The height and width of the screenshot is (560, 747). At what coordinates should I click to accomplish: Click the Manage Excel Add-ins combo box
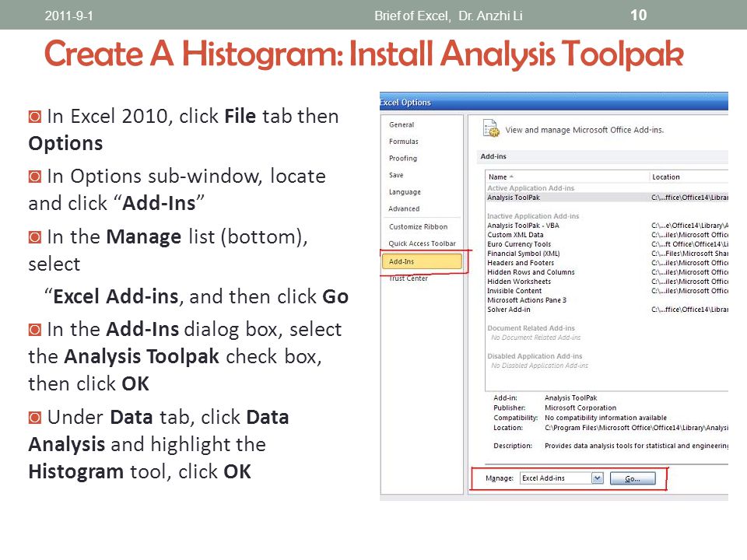(x=561, y=478)
